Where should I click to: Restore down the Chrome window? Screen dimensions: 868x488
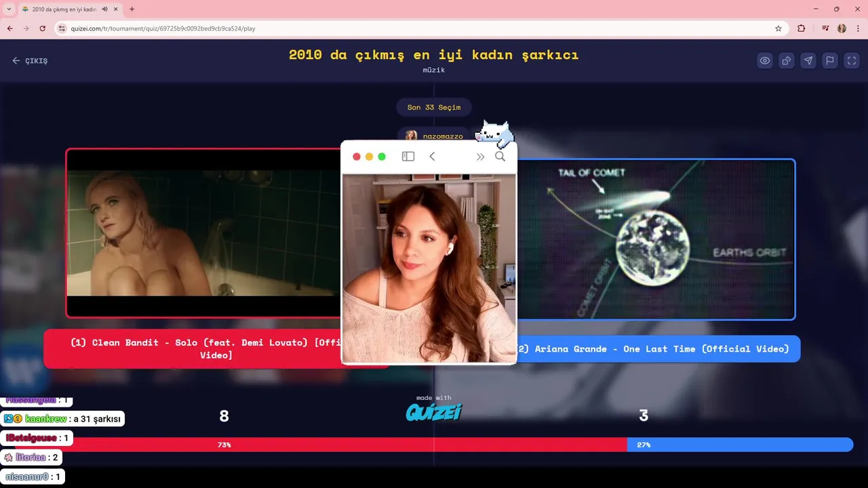pos(836,9)
